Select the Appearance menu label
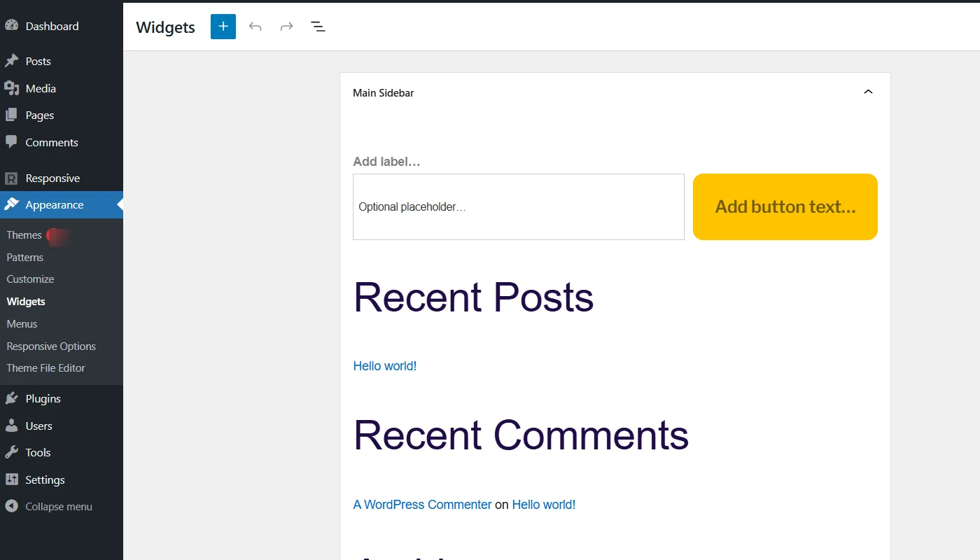Image resolution: width=980 pixels, height=560 pixels. pyautogui.click(x=55, y=204)
